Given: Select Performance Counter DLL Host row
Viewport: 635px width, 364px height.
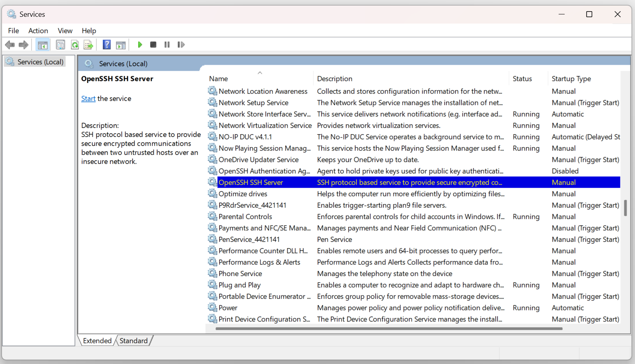Looking at the screenshot, I should click(x=414, y=251).
